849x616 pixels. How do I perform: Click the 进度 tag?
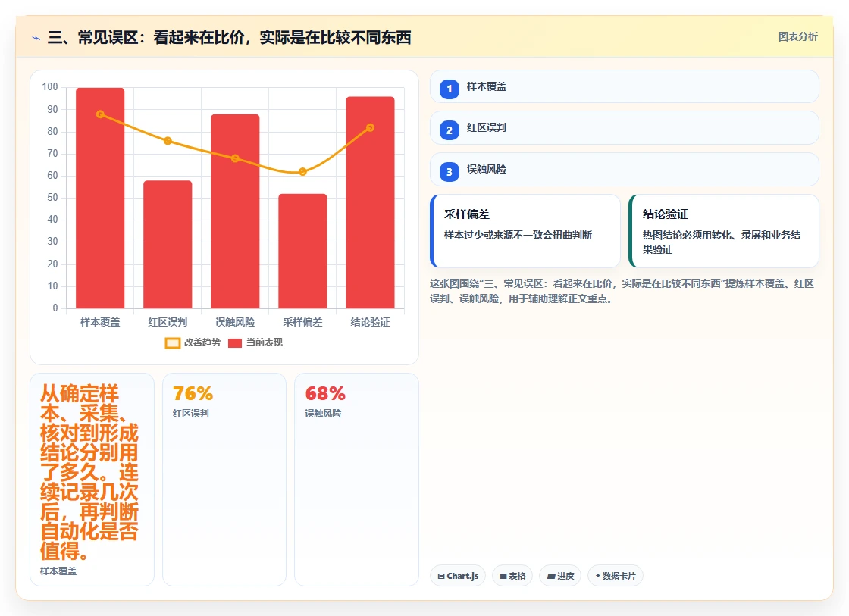(560, 575)
